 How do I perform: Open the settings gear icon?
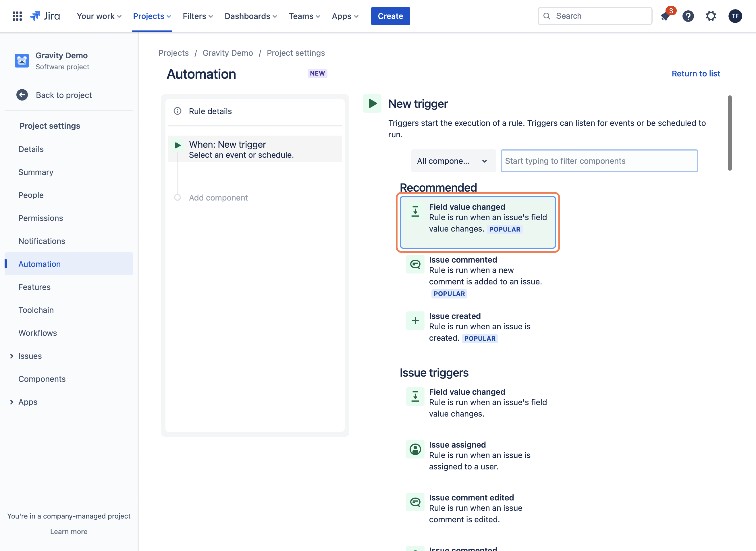click(x=711, y=16)
